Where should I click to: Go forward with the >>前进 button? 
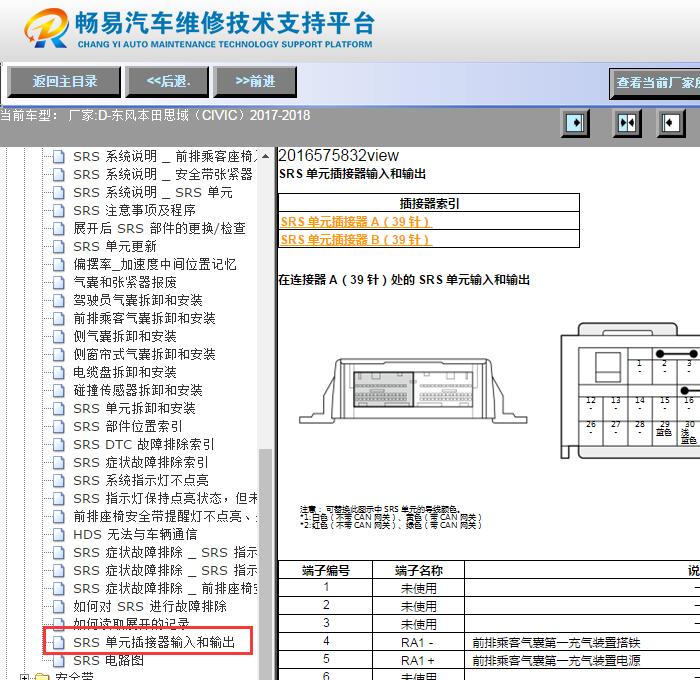coord(255,82)
